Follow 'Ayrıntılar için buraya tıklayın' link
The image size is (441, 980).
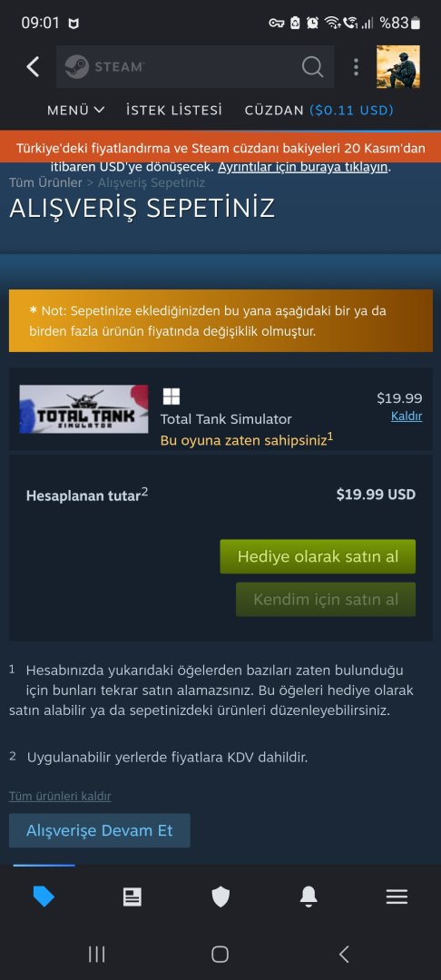coord(304,168)
